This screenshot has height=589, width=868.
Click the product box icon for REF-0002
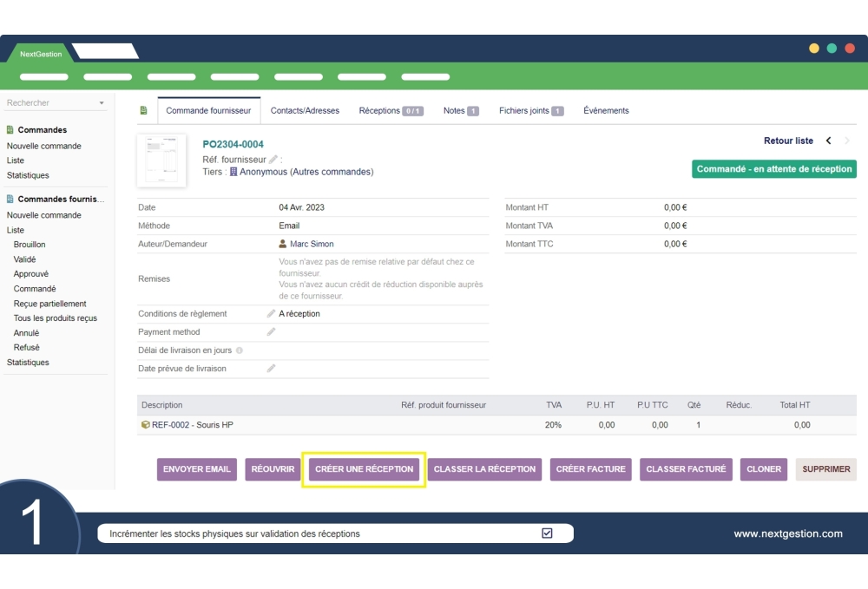pyautogui.click(x=145, y=425)
